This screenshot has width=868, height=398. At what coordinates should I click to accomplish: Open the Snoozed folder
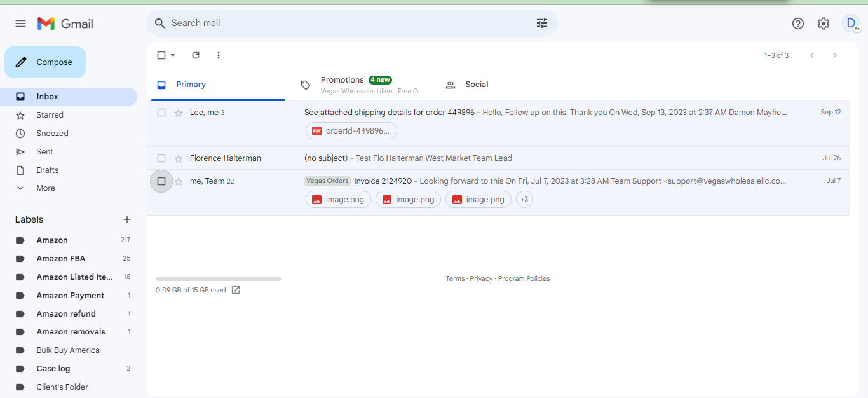click(68, 134)
